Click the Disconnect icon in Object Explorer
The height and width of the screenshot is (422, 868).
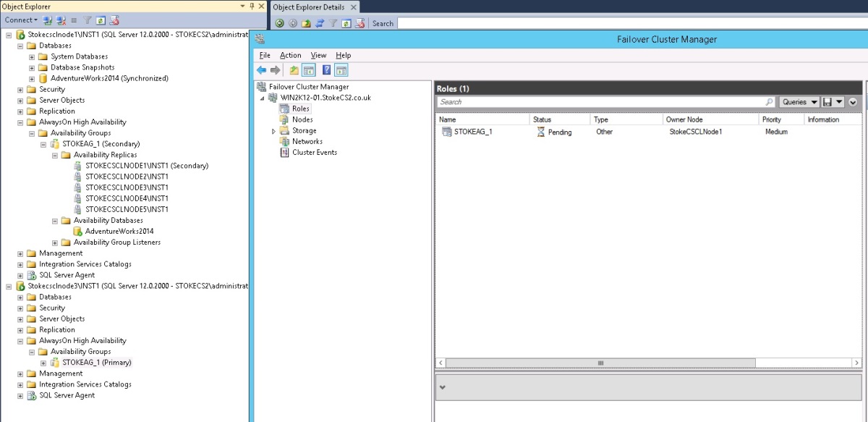pyautogui.click(x=61, y=20)
